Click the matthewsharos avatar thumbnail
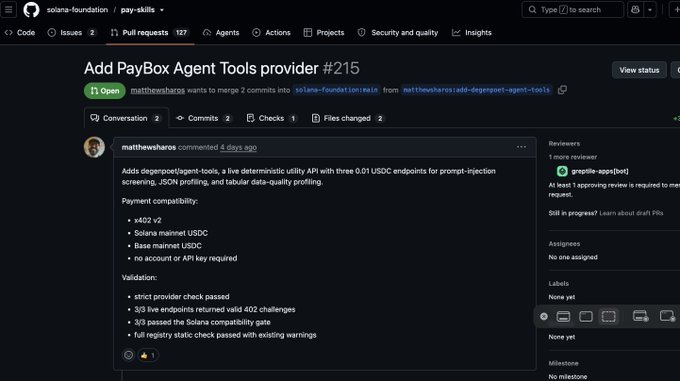680x381 pixels. point(94,147)
